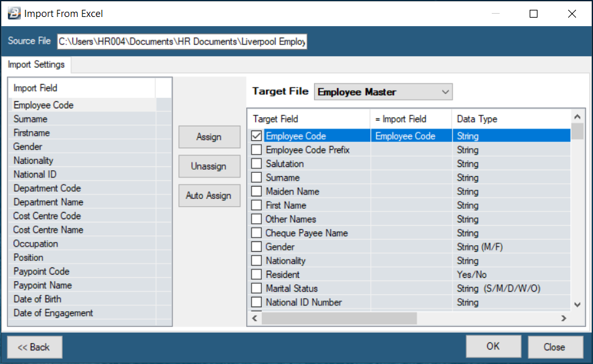Click the app icon in the title bar
Screen dimensions: 593x364
click(14, 14)
